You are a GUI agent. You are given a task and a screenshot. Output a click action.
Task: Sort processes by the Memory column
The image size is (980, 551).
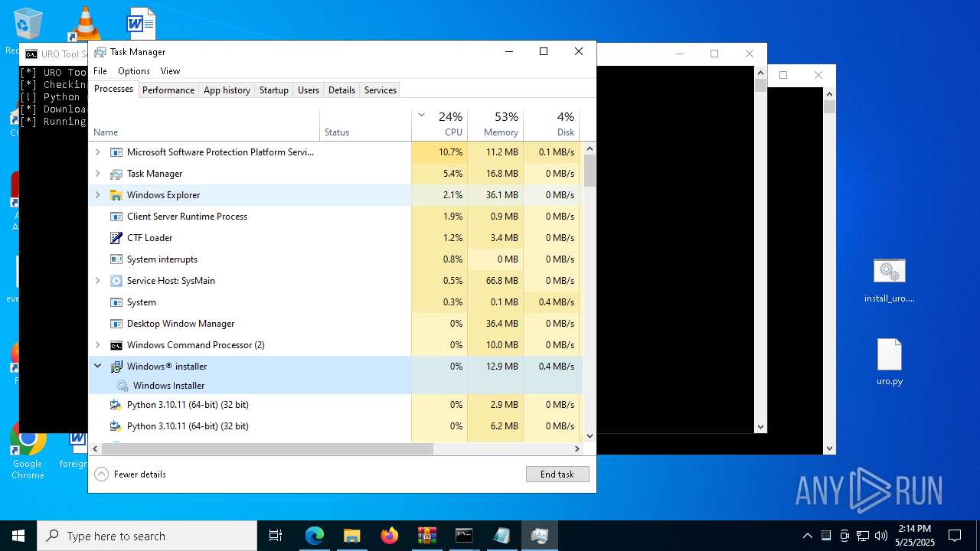pyautogui.click(x=495, y=126)
